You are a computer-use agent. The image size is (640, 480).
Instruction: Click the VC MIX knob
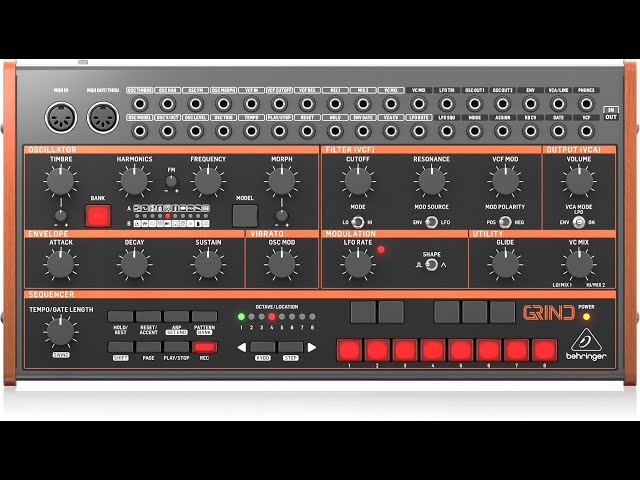click(579, 264)
